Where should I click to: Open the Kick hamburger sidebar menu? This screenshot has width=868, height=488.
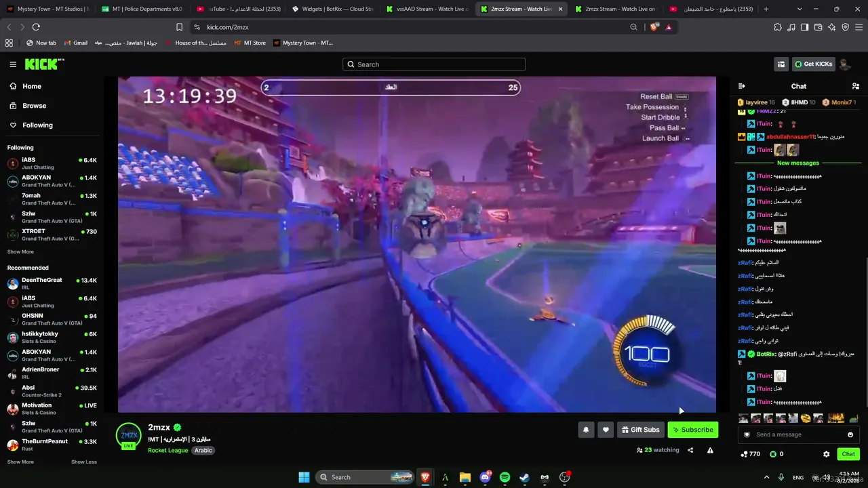pos(13,64)
